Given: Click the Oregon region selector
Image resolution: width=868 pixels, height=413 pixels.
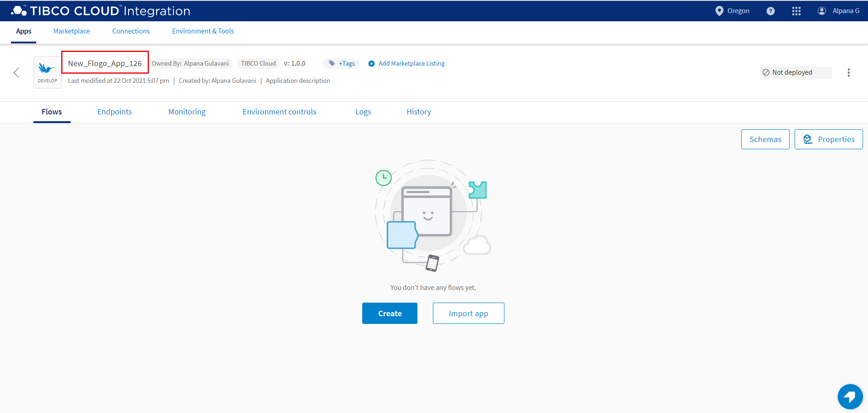Looking at the screenshot, I should click(732, 11).
